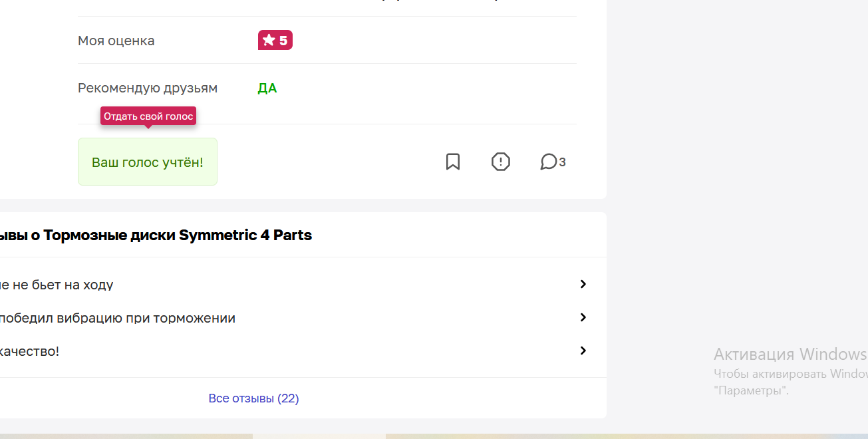Click the comment count number 3

click(x=563, y=162)
